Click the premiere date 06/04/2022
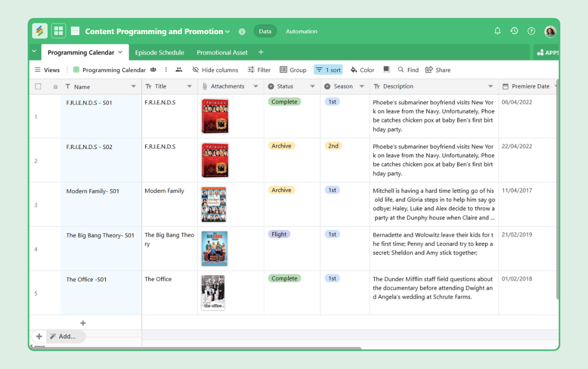 [517, 102]
